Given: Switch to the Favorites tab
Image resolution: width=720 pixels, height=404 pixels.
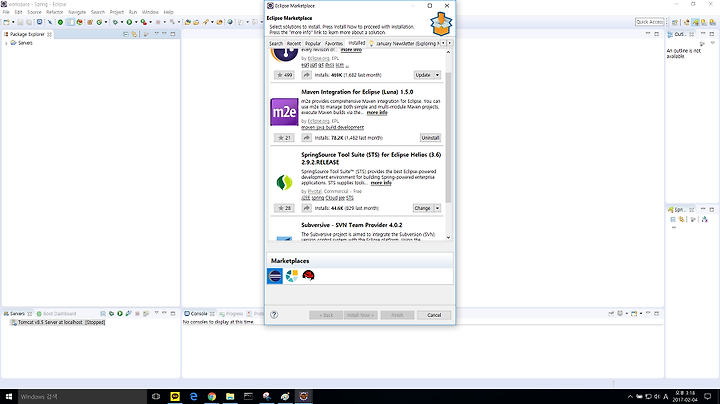Looking at the screenshot, I should coord(334,44).
